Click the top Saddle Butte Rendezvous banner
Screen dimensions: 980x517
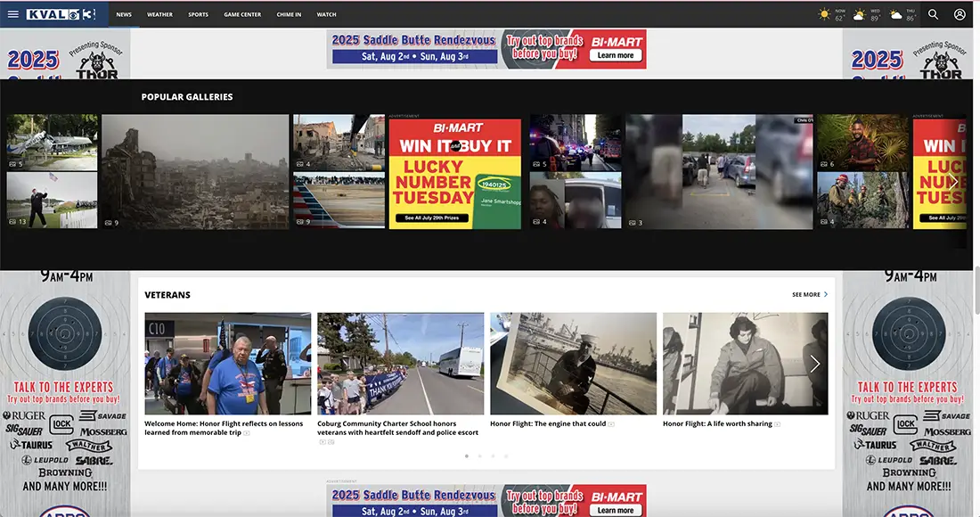coord(486,49)
